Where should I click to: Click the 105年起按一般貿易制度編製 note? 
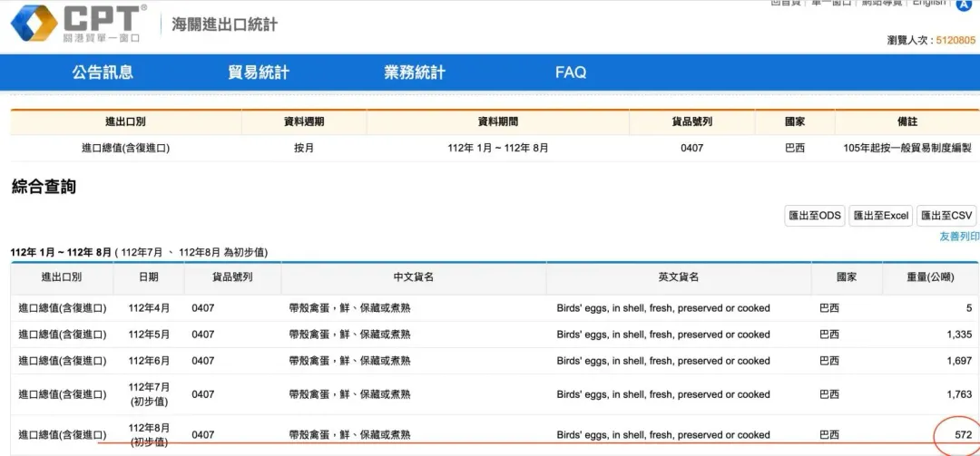(906, 148)
